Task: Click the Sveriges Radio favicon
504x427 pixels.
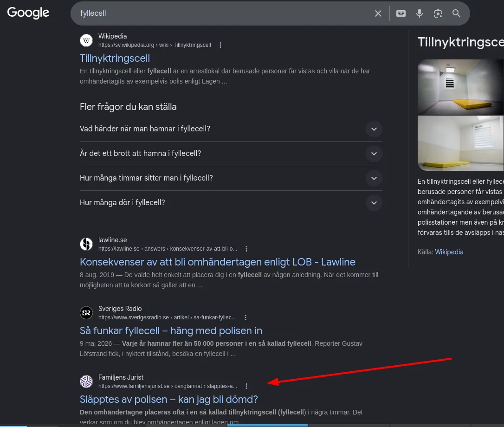Action: coord(86,313)
